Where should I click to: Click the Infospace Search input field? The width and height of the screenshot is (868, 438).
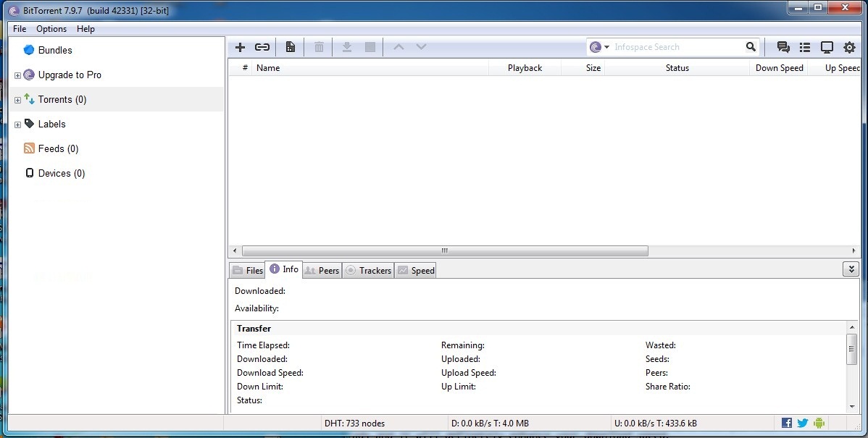coord(677,47)
